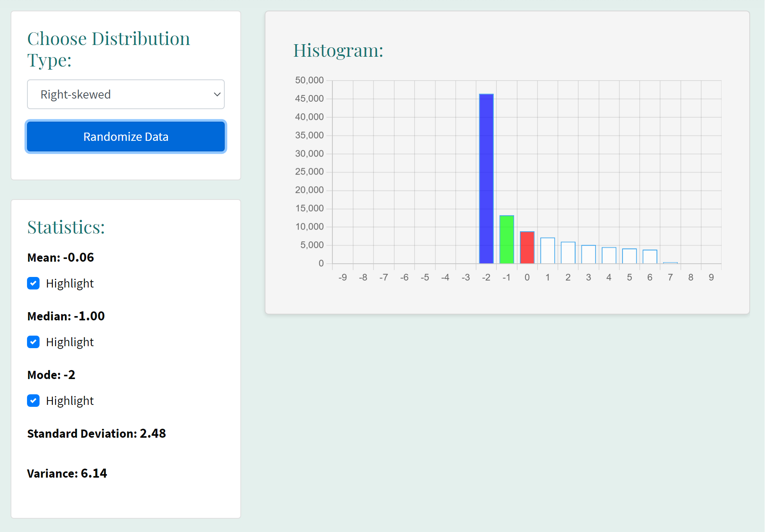The width and height of the screenshot is (765, 532).
Task: Toggle the Median Highlight checkbox
Action: [33, 342]
